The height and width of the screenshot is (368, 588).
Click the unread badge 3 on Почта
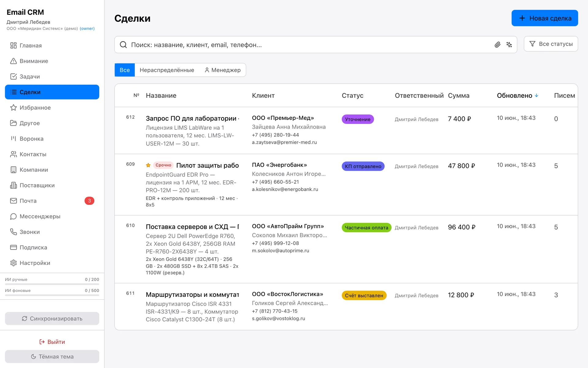tap(89, 201)
